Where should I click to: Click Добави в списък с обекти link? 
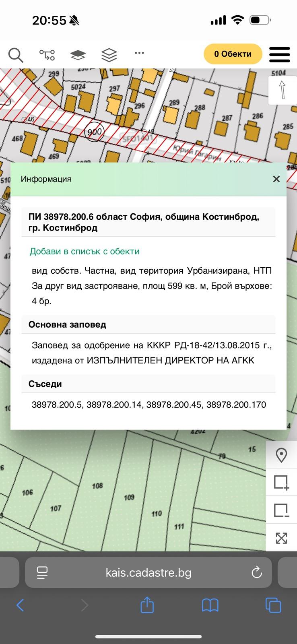85,251
